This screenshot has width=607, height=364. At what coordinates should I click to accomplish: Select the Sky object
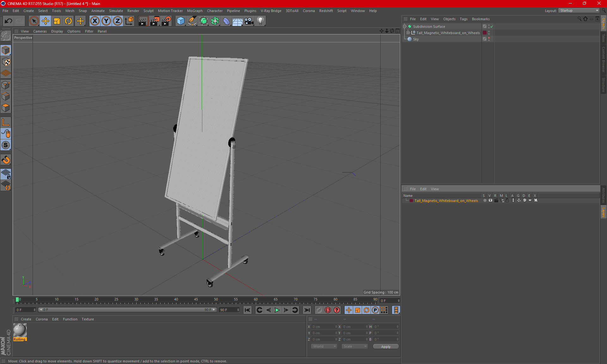click(416, 39)
